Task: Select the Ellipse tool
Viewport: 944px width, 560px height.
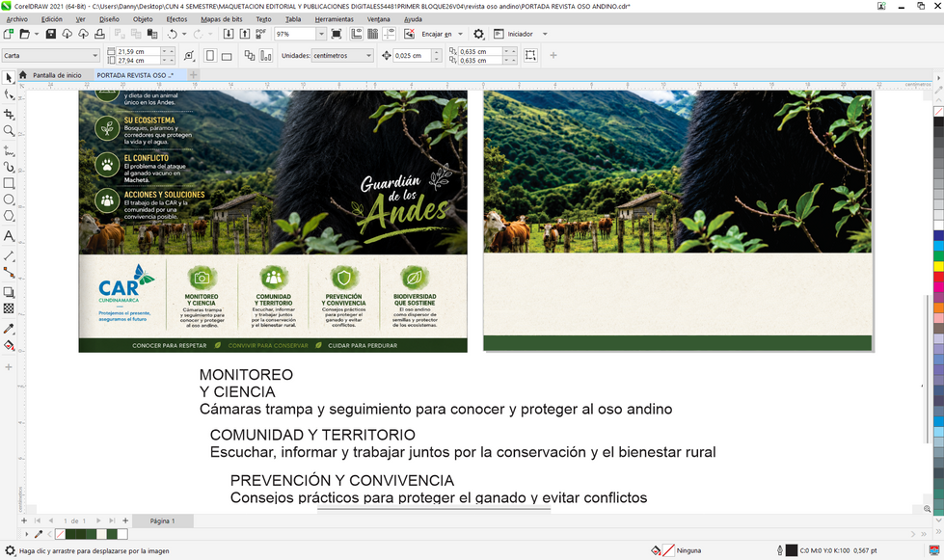Action: click(9, 200)
